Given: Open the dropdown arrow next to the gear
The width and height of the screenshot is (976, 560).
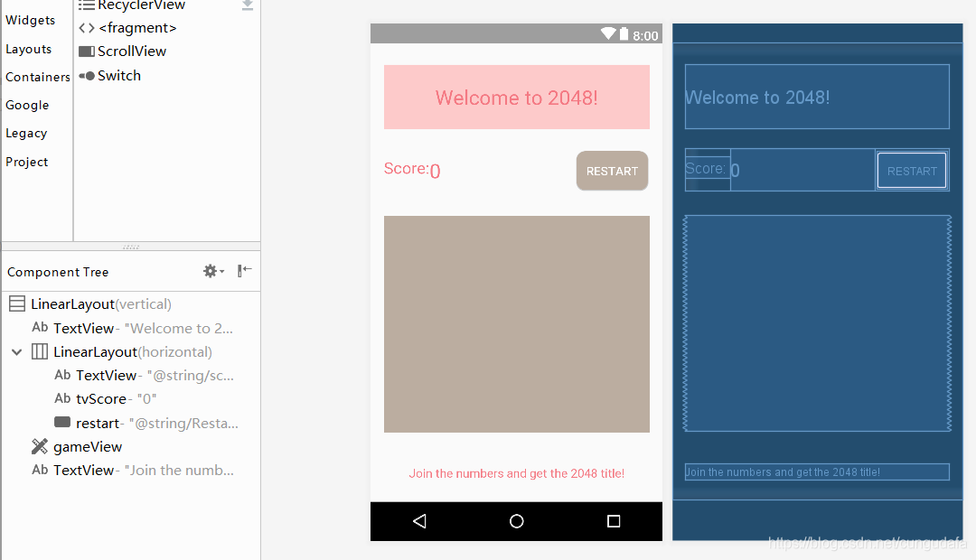Looking at the screenshot, I should (221, 270).
